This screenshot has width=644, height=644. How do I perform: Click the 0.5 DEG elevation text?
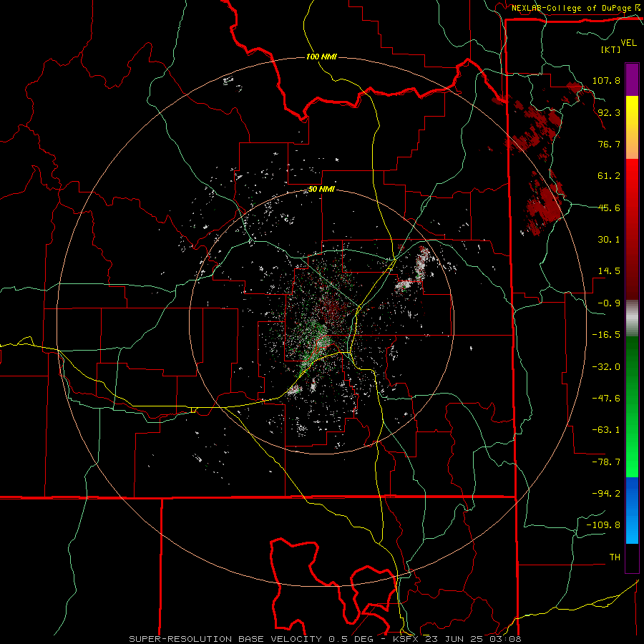tap(351, 639)
